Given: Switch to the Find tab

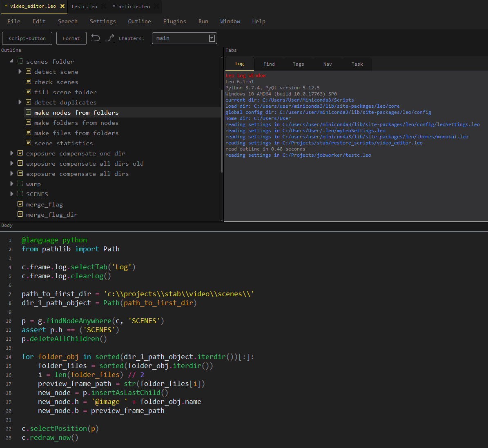Looking at the screenshot, I should (269, 64).
